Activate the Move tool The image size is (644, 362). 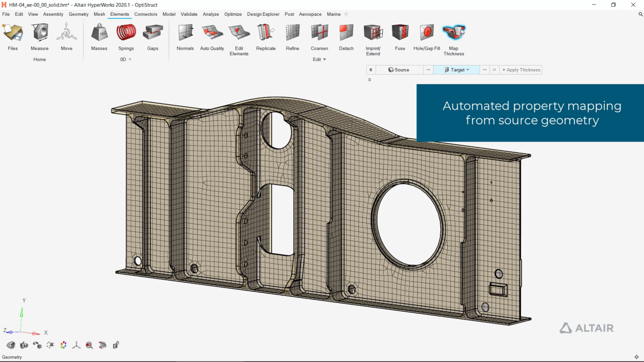coord(67,37)
